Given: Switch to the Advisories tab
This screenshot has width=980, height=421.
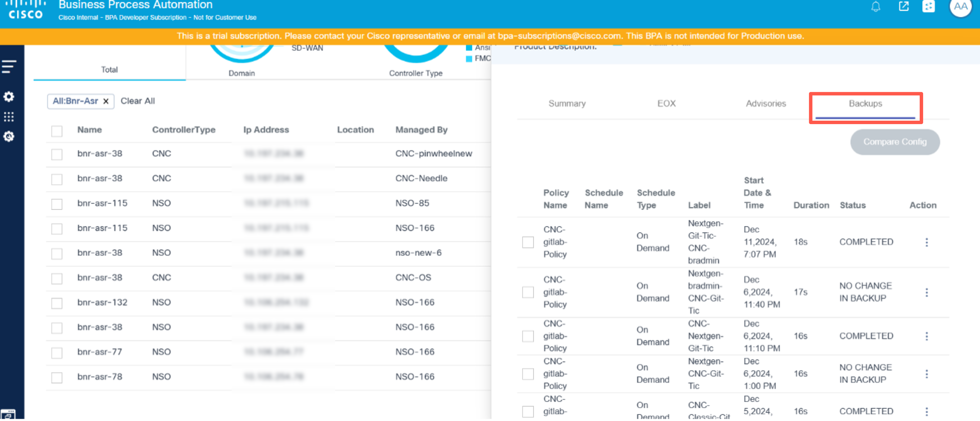Looking at the screenshot, I should click(x=765, y=104).
